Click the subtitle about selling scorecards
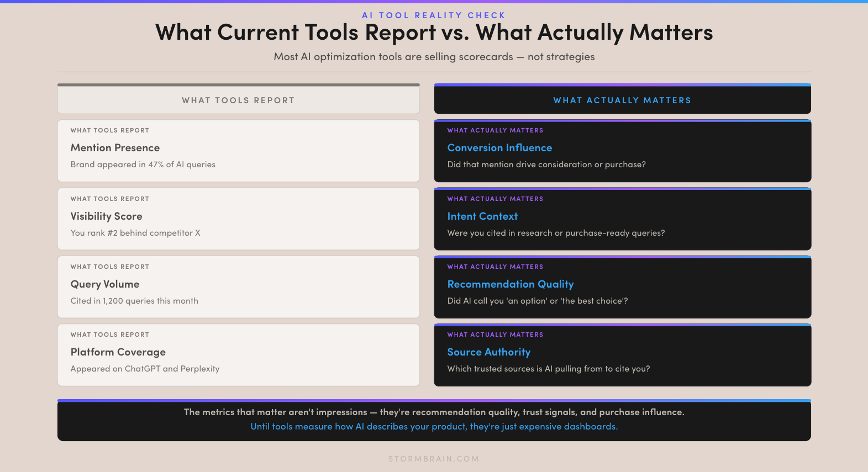The width and height of the screenshot is (868, 472). tap(434, 57)
